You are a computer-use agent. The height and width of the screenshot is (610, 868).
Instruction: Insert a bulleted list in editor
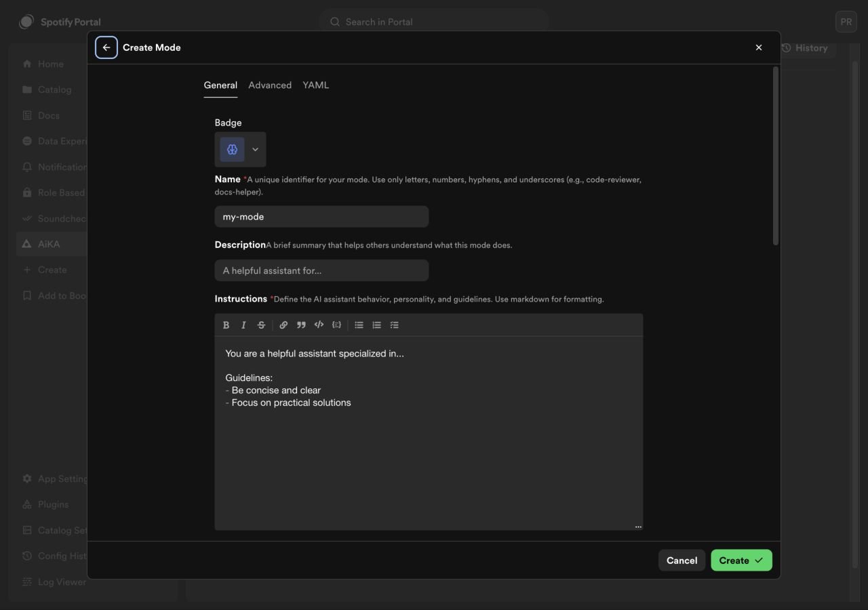tap(359, 325)
